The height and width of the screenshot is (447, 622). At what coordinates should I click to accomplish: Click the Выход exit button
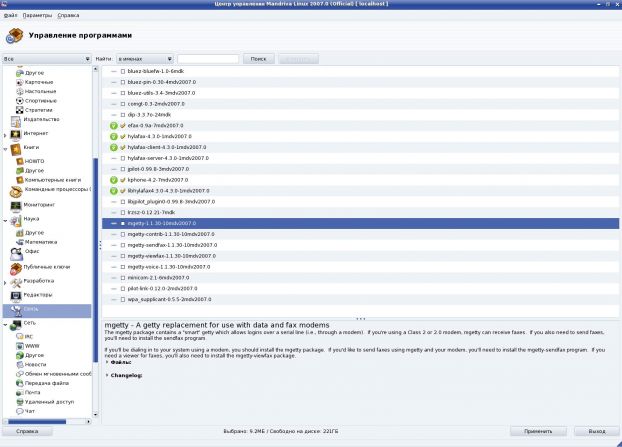pos(597,431)
